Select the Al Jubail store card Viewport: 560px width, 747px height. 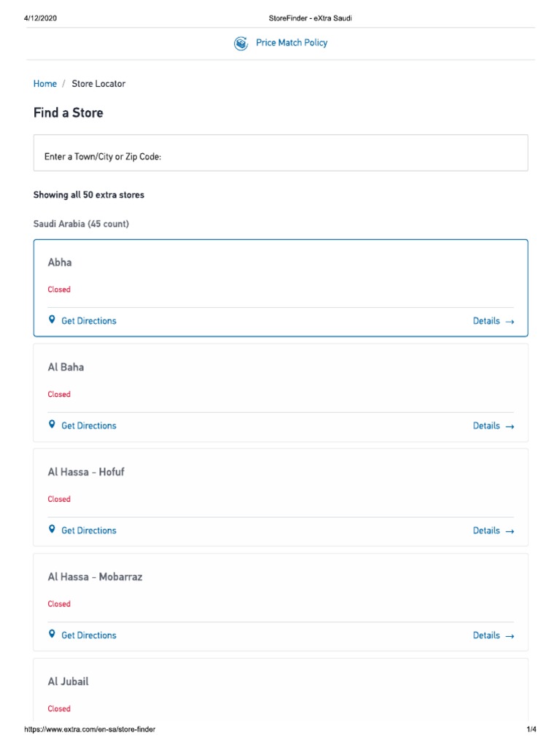[69, 682]
